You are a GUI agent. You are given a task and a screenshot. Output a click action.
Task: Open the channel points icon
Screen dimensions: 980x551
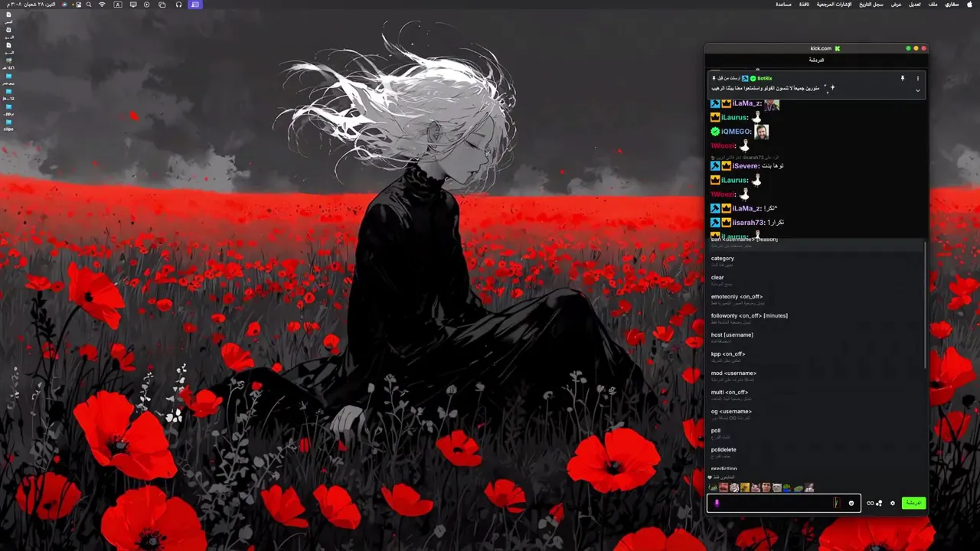tap(879, 503)
